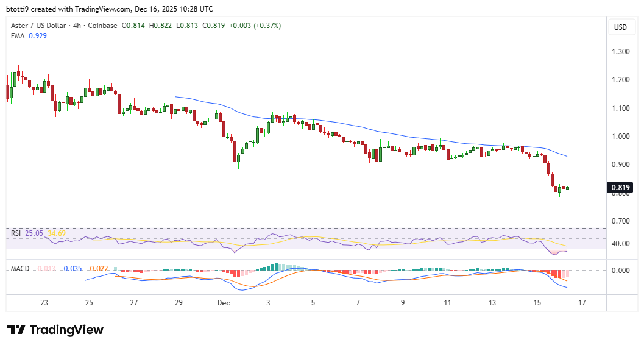This screenshot has width=644, height=348.
Task: Click the EMA value 0.929
Action: [x=37, y=36]
